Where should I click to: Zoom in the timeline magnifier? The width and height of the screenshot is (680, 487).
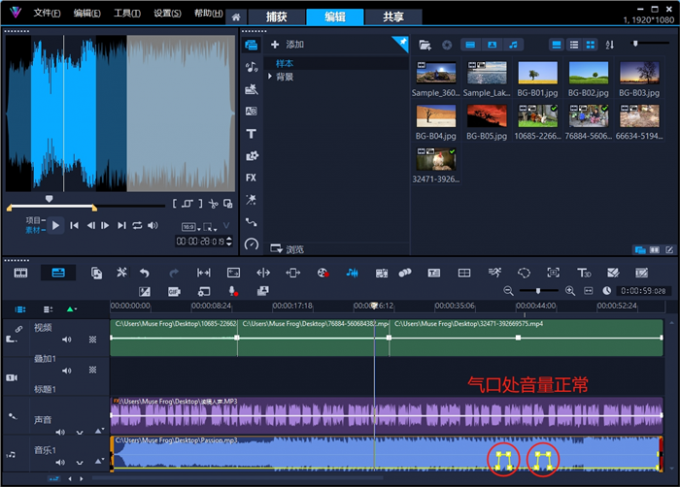[570, 291]
